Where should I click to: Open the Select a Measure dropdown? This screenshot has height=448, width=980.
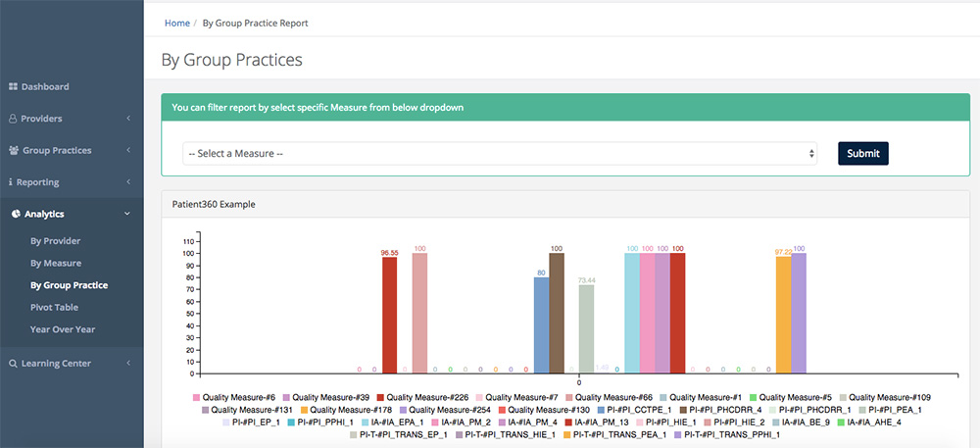pos(500,153)
